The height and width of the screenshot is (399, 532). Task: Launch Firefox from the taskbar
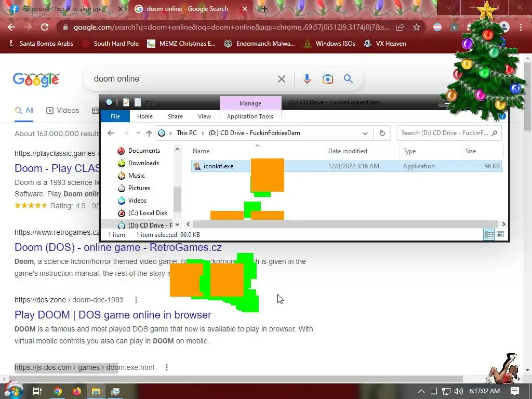tap(77, 391)
